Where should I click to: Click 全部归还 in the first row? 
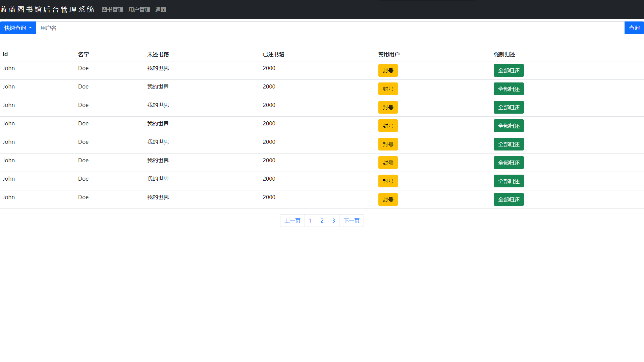click(508, 70)
